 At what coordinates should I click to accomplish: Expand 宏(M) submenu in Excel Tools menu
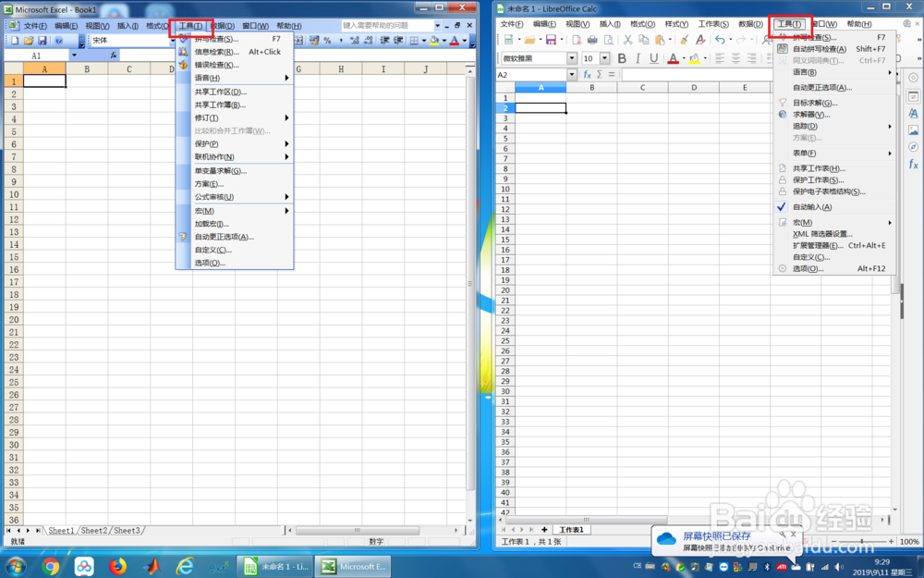(x=235, y=211)
